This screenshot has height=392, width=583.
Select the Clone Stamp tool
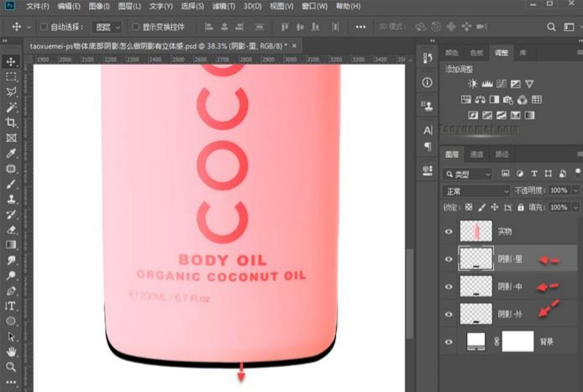pos(11,199)
